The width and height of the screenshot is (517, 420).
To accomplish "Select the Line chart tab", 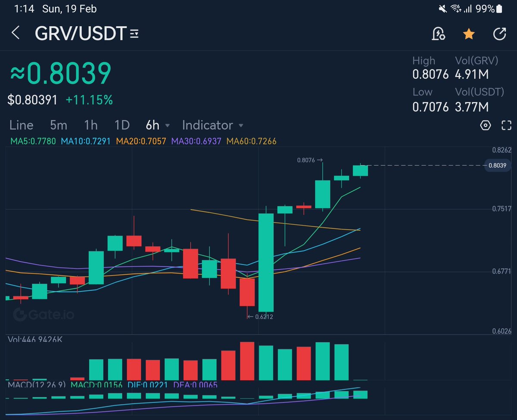I will coord(21,125).
